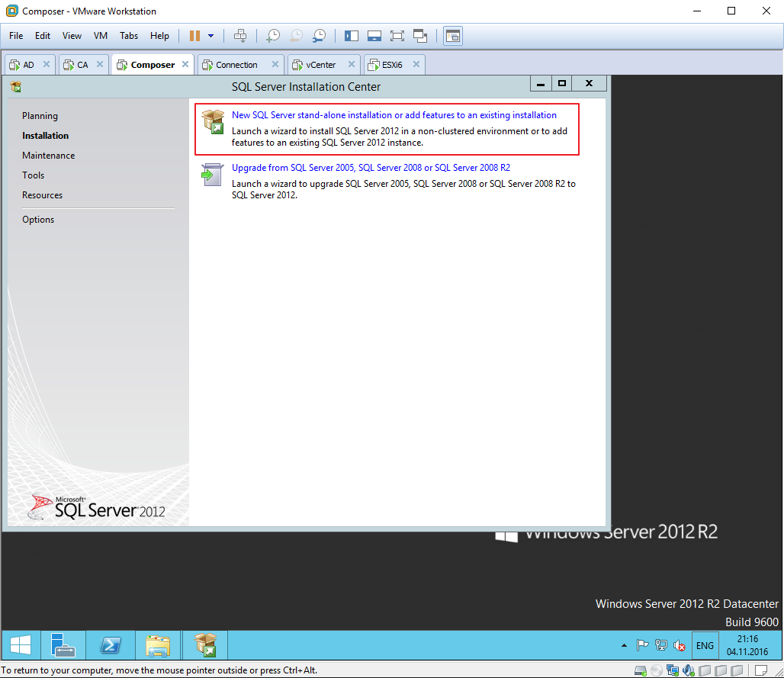Take a snapshot of the virtual machine

click(273, 36)
